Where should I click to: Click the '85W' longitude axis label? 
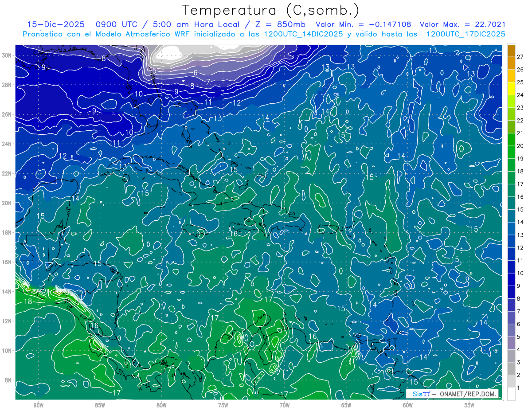(100, 405)
